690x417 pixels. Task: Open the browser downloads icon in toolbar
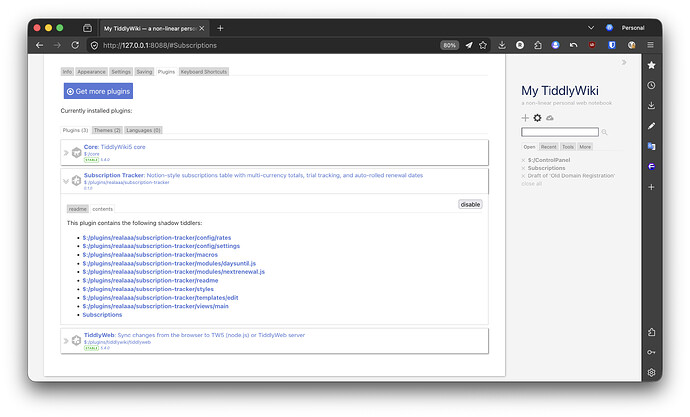pos(502,45)
